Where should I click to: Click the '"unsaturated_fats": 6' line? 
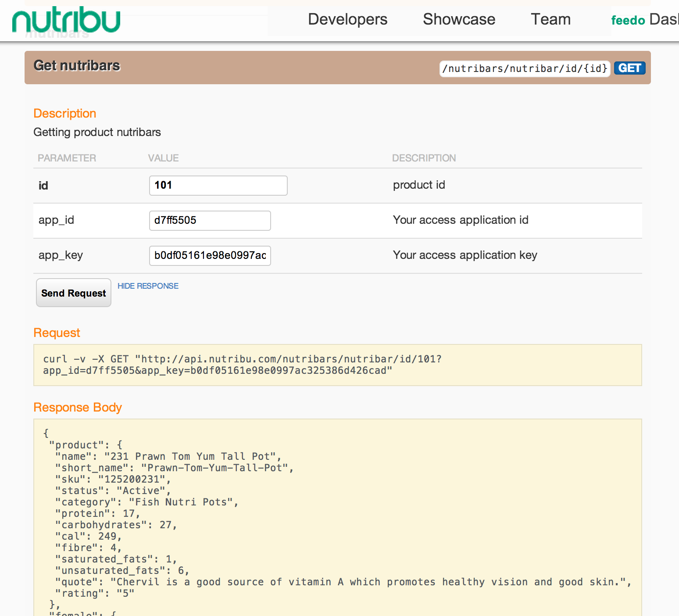122,570
